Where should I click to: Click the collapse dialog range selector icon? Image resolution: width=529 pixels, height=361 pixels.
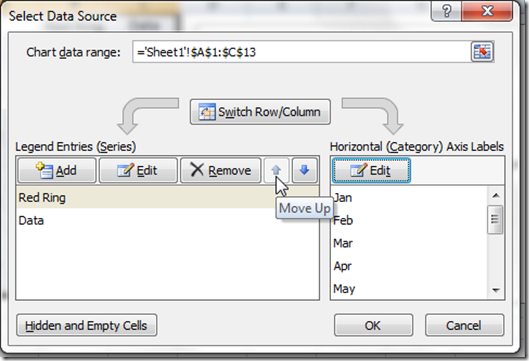(482, 52)
